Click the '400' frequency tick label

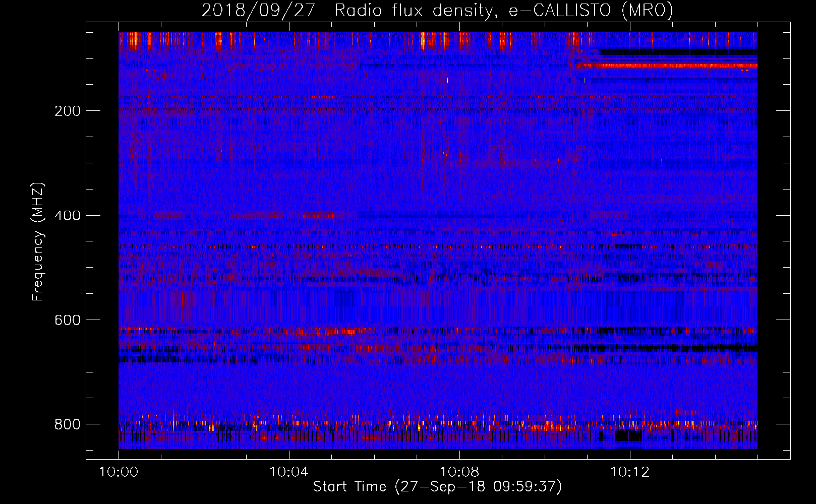[x=68, y=216]
